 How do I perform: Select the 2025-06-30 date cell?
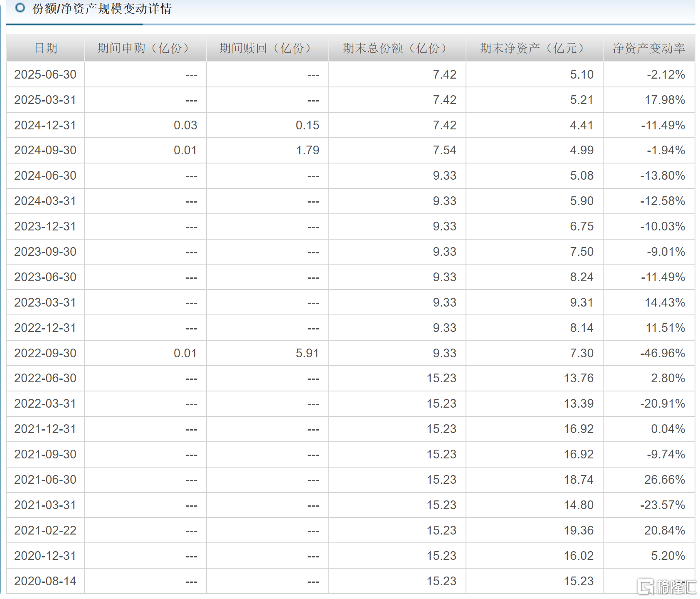pos(45,74)
